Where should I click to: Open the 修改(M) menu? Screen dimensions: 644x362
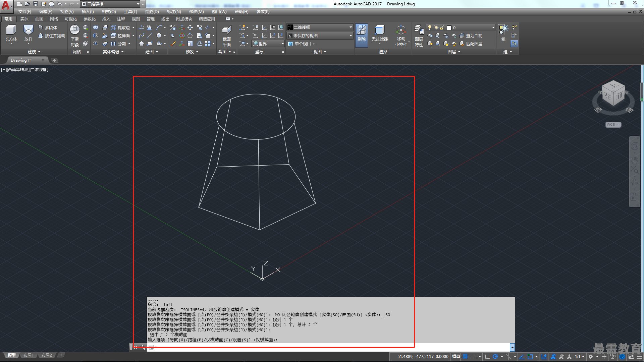[x=196, y=12]
